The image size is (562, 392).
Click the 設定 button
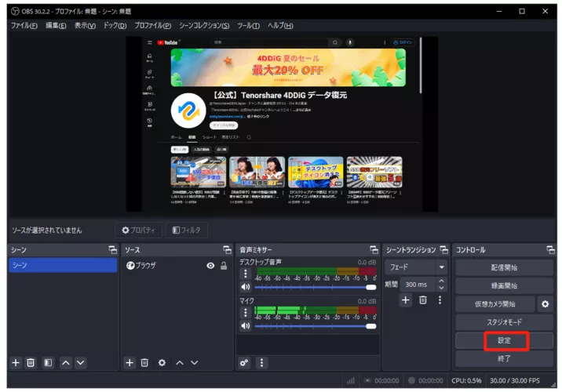click(505, 340)
